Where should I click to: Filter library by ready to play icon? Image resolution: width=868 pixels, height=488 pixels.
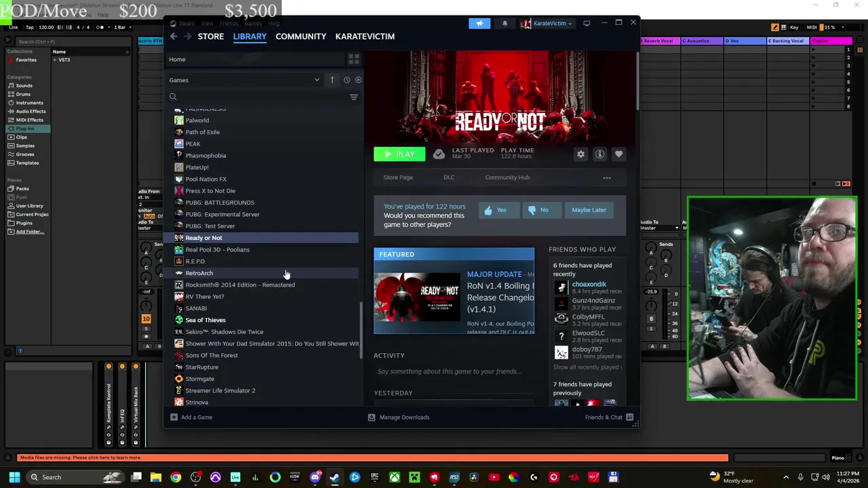point(358,80)
